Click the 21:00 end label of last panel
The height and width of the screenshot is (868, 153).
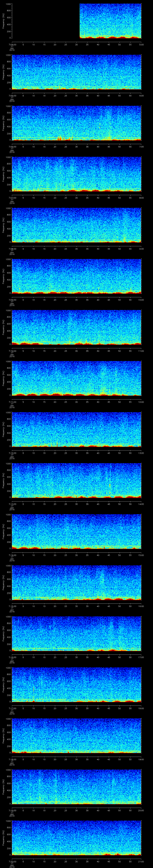pos(141,862)
